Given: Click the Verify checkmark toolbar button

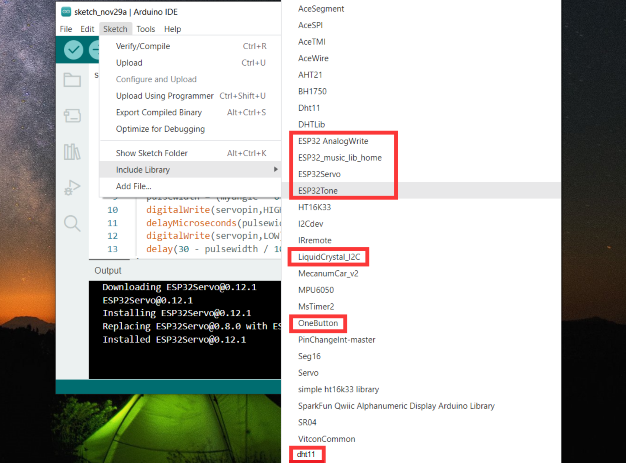Looking at the screenshot, I should pos(73,50).
